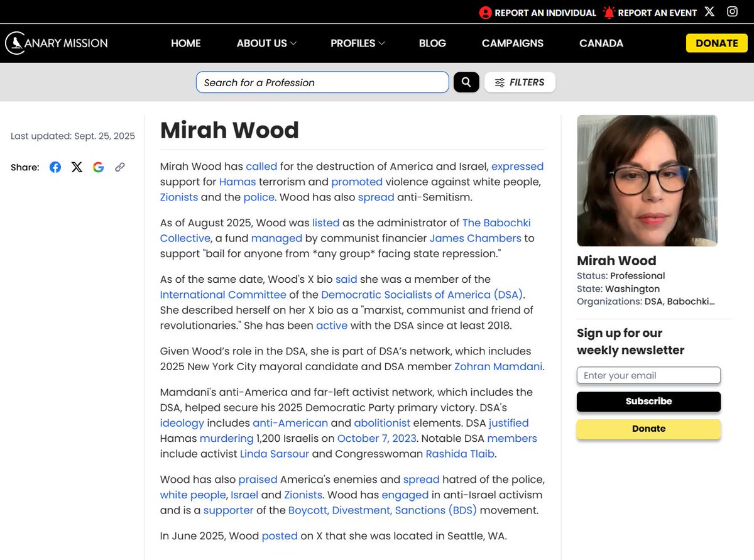This screenshot has height=560, width=754.
Task: Share the profile via Google
Action: coord(98,167)
